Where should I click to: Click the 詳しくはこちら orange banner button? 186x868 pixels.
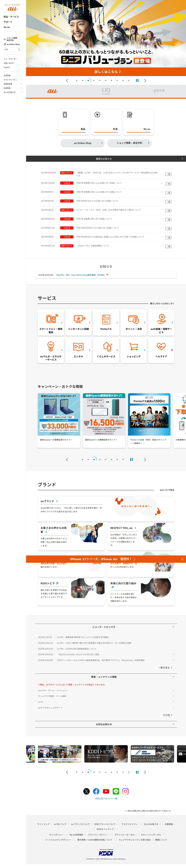(x=106, y=72)
